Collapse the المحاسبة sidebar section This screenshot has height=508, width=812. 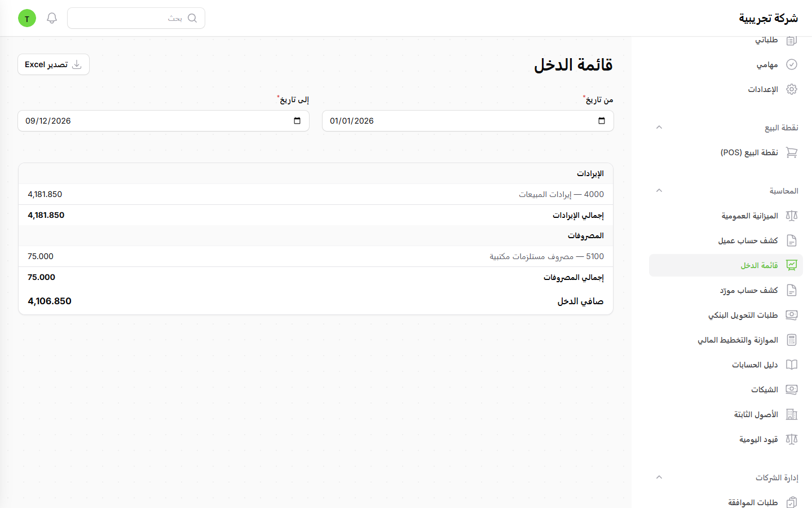659,191
